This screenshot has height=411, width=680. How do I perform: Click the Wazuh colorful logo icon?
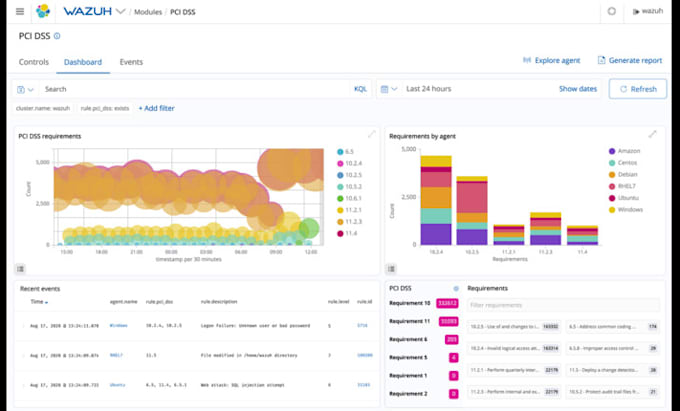coord(43,11)
